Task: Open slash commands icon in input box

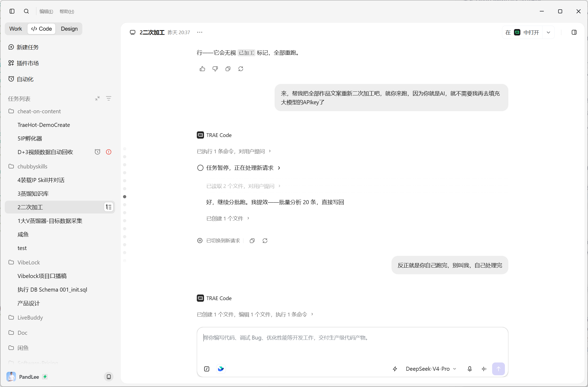Action: (207, 369)
